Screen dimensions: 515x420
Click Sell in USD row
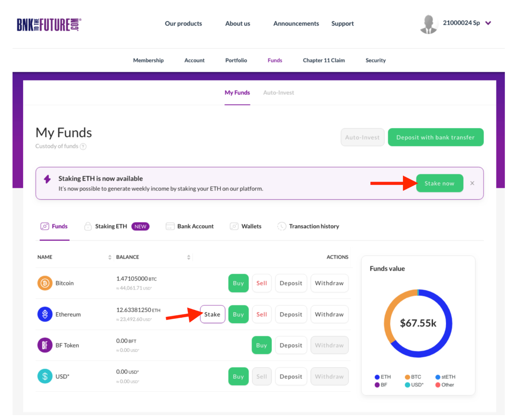(x=262, y=377)
